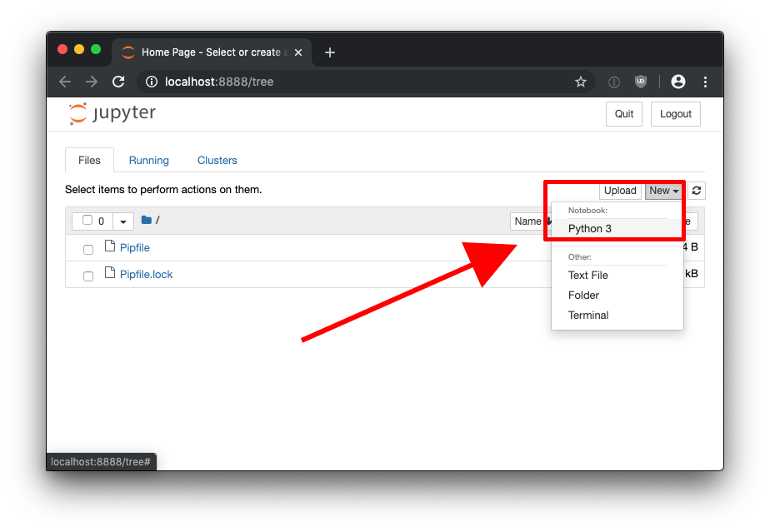Refresh the notebook list icon

[x=697, y=191]
